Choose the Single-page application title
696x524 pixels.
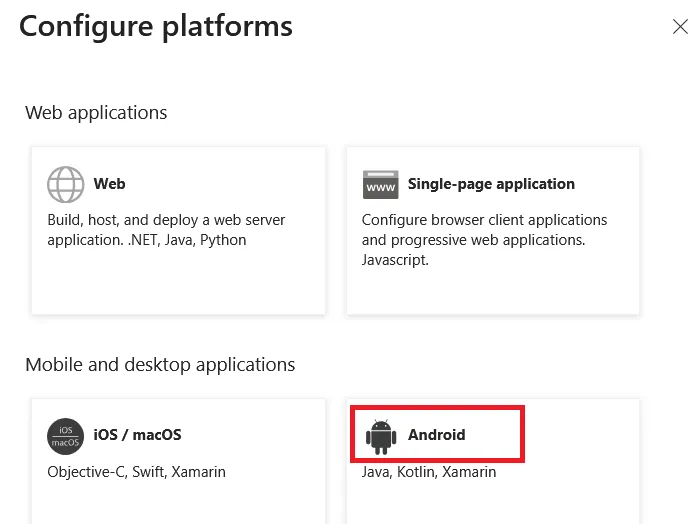click(x=491, y=184)
